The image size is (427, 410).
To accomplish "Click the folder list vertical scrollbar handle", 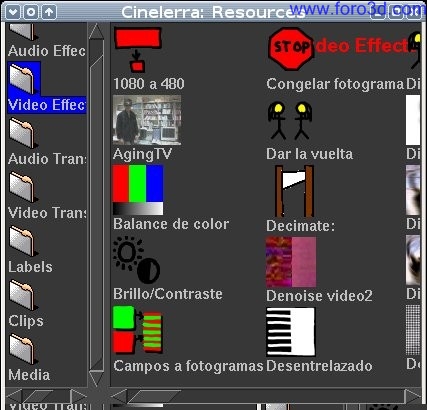I will pyautogui.click(x=97, y=213).
